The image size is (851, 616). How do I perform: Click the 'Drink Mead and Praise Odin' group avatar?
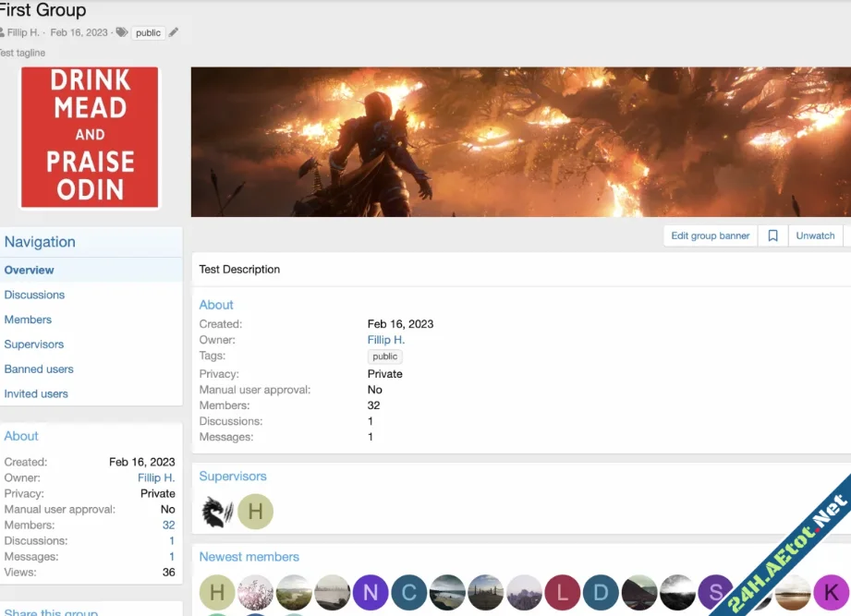click(x=91, y=137)
